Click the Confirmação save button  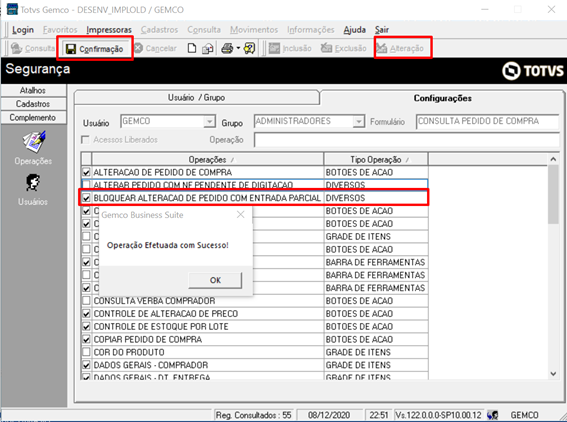pos(95,49)
